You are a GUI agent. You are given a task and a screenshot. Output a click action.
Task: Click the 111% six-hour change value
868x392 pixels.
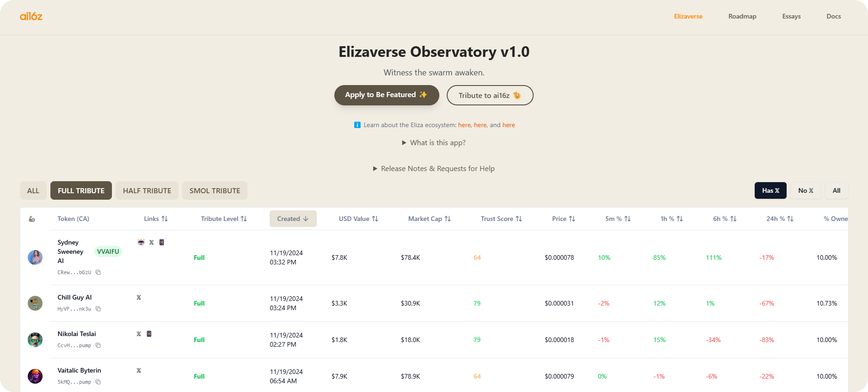714,257
